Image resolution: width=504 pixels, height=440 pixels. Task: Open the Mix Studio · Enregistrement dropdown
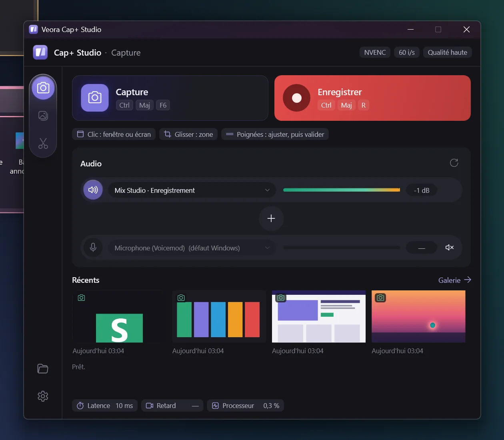point(192,190)
